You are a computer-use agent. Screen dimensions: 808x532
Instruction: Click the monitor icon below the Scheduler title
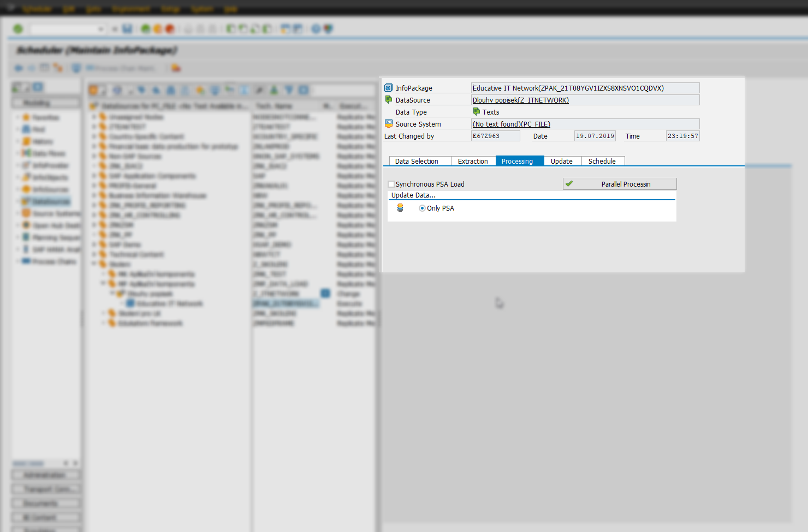75,68
